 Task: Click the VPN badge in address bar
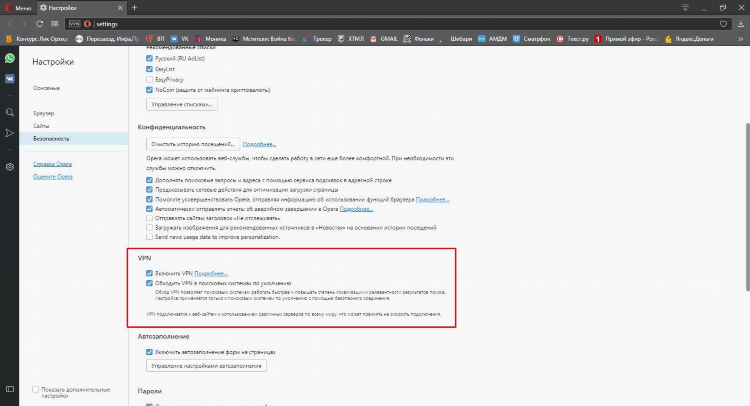point(75,24)
